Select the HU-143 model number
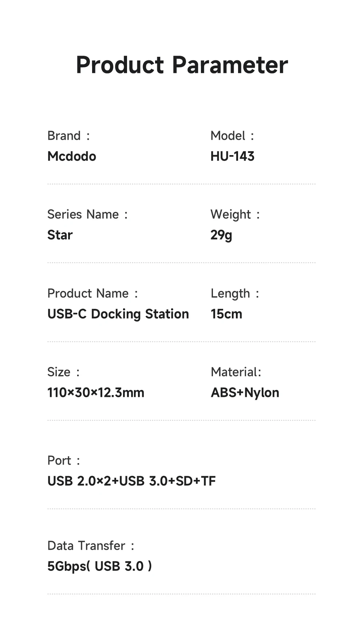Image resolution: width=364 pixels, height=627 pixels. (x=232, y=157)
